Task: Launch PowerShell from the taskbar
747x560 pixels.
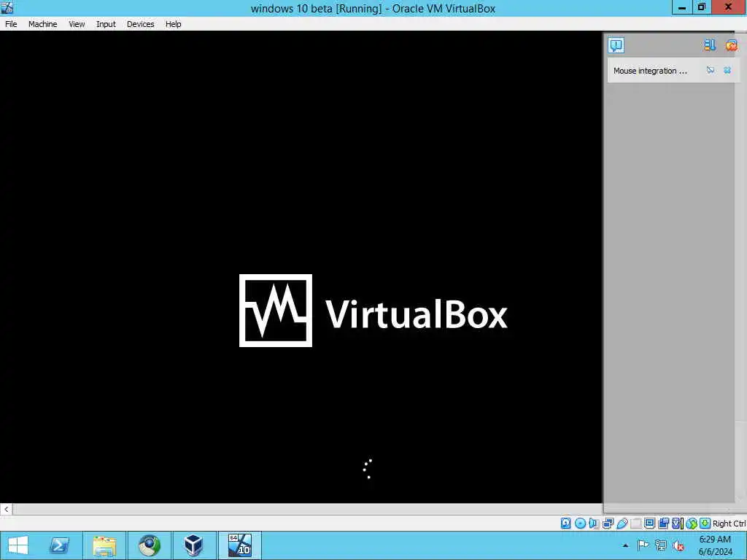Action: click(60, 545)
